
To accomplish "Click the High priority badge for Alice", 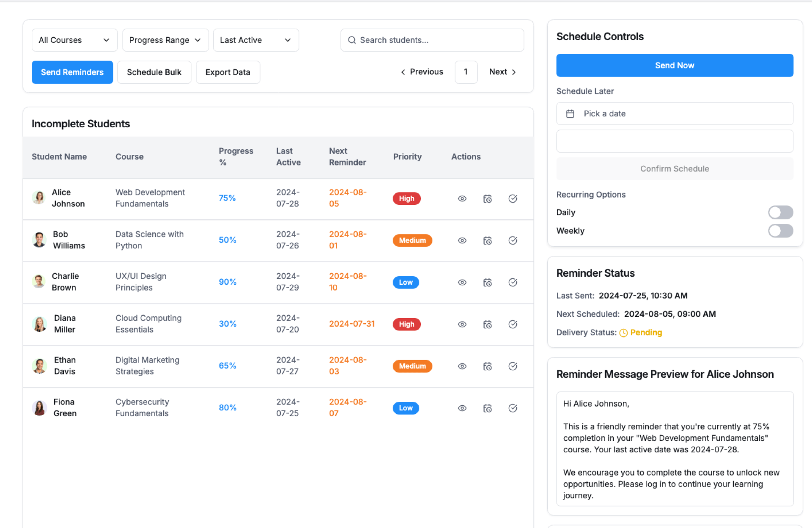I will (x=406, y=198).
